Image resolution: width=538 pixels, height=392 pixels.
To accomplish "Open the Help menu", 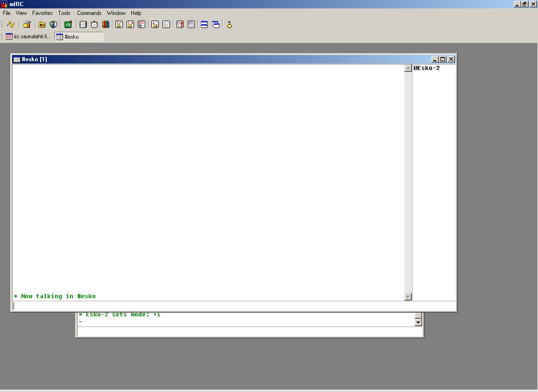I will pyautogui.click(x=136, y=13).
